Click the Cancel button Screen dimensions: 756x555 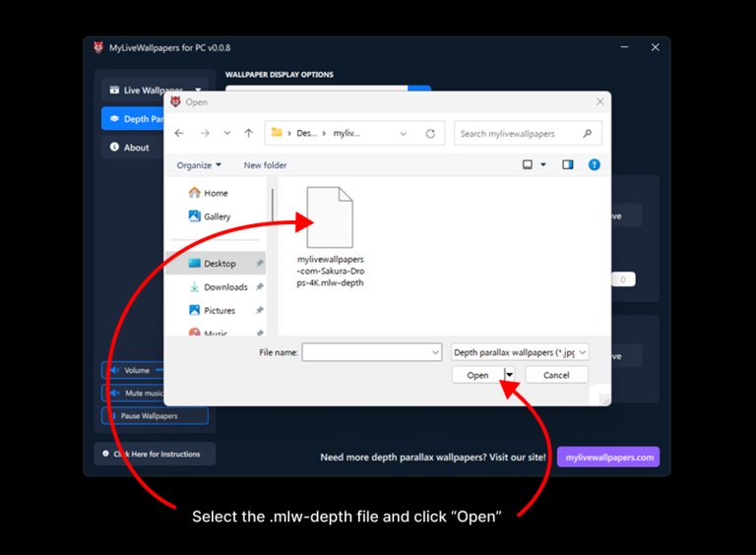coord(556,375)
